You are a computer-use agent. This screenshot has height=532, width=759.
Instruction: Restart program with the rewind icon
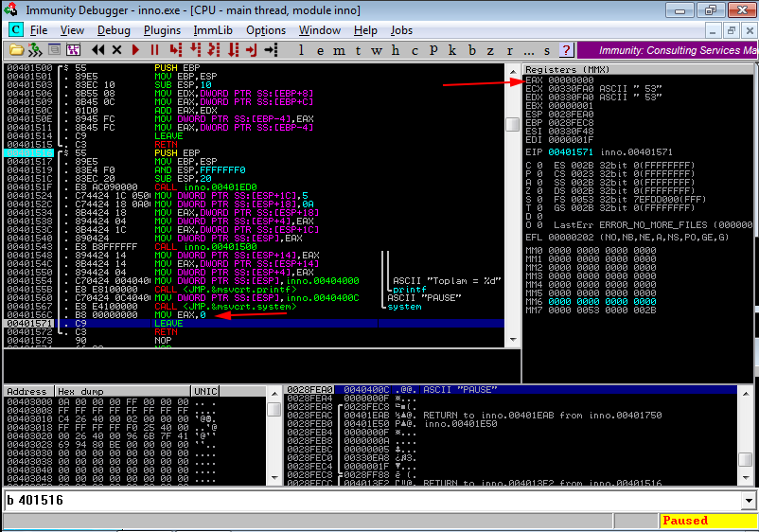[x=97, y=50]
